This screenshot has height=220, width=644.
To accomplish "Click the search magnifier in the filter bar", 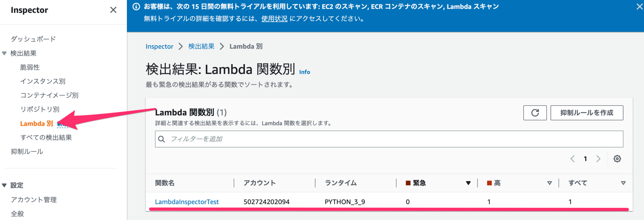I will [161, 139].
